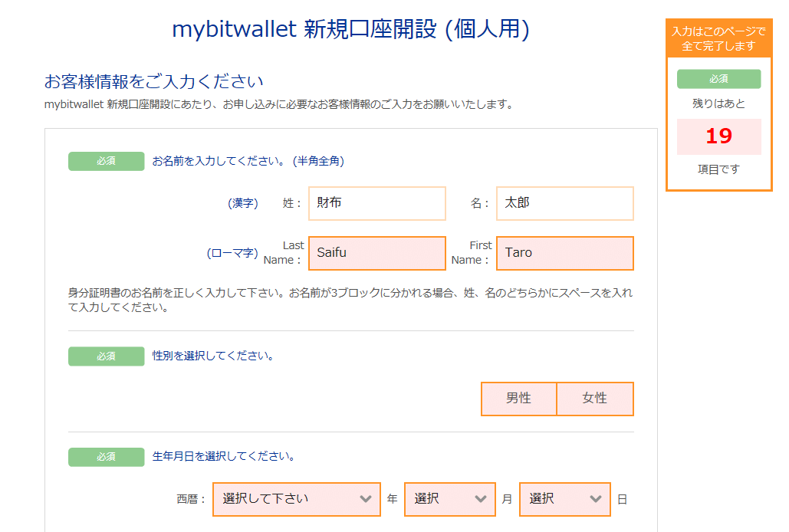Open the birth day dropdown before 日
This screenshot has width=789, height=532.
tap(564, 499)
